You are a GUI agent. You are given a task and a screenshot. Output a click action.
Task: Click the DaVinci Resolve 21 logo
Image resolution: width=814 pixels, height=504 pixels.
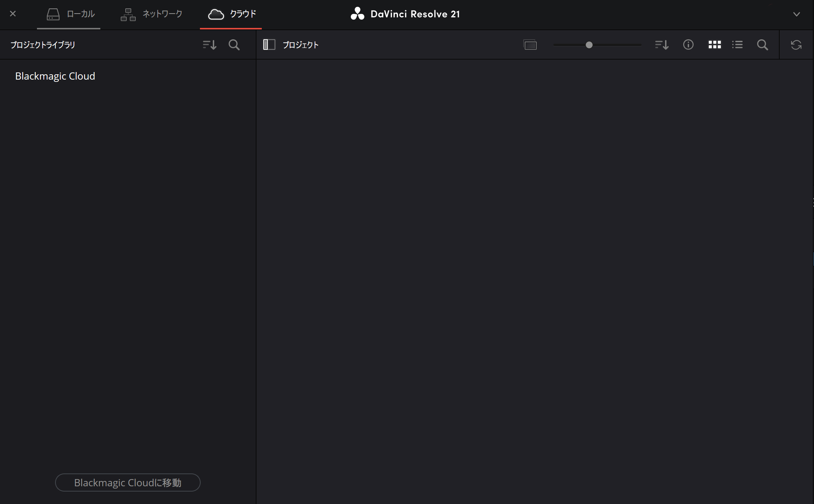(405, 14)
